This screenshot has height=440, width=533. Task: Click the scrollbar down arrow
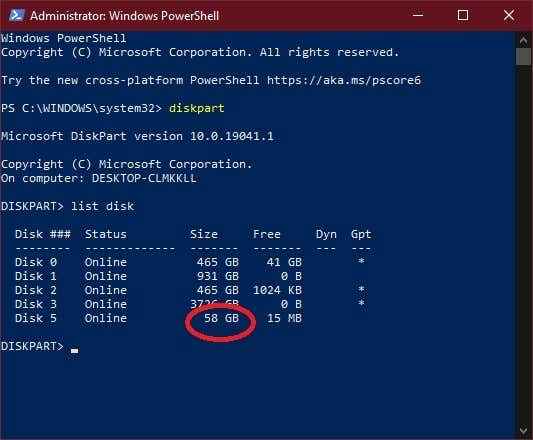(523, 430)
